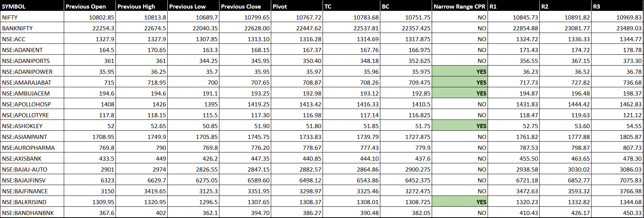Select green YES cell for NSE:ADANIPOWER

(x=460, y=72)
